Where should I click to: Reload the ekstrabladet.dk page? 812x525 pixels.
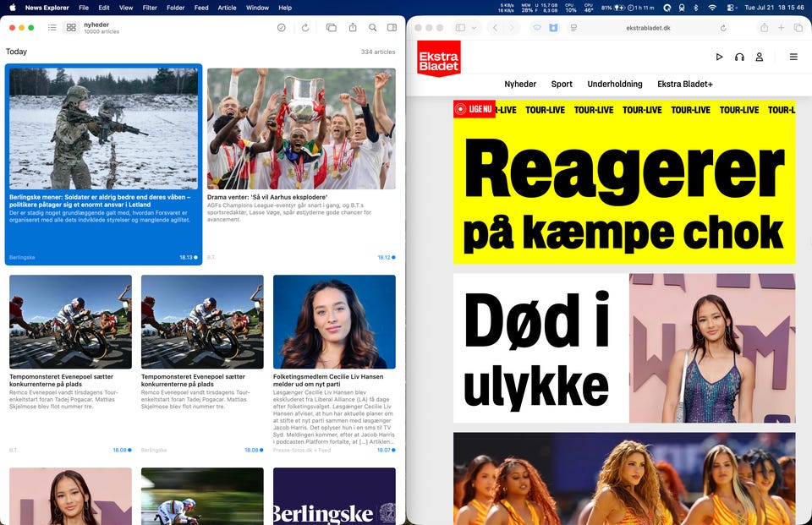click(x=723, y=28)
